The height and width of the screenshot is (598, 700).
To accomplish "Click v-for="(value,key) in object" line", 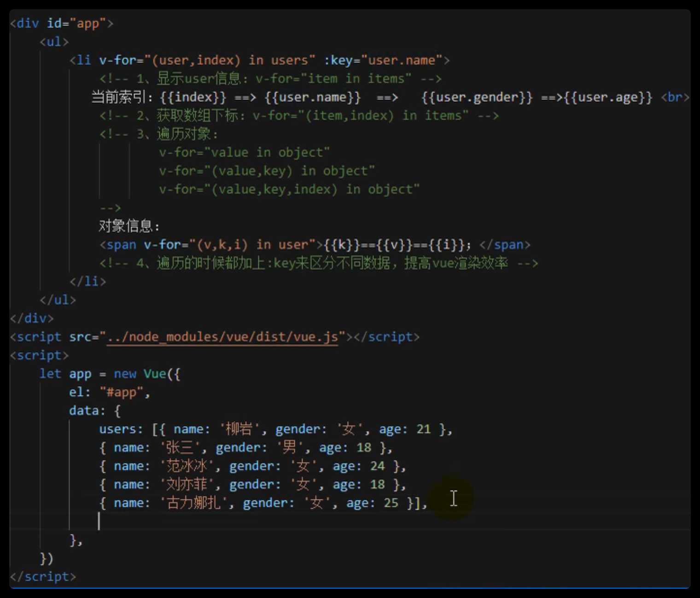I will 267,170.
